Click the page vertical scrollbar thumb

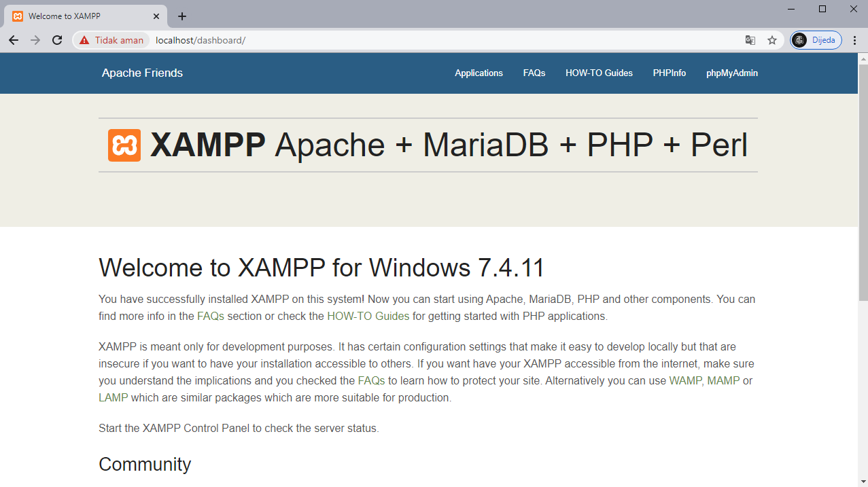point(863,182)
